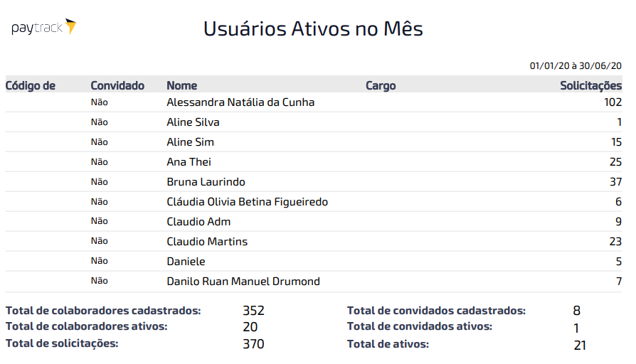Image resolution: width=636 pixels, height=364 pixels.
Task: Click the Convidado column header
Action: pos(117,85)
